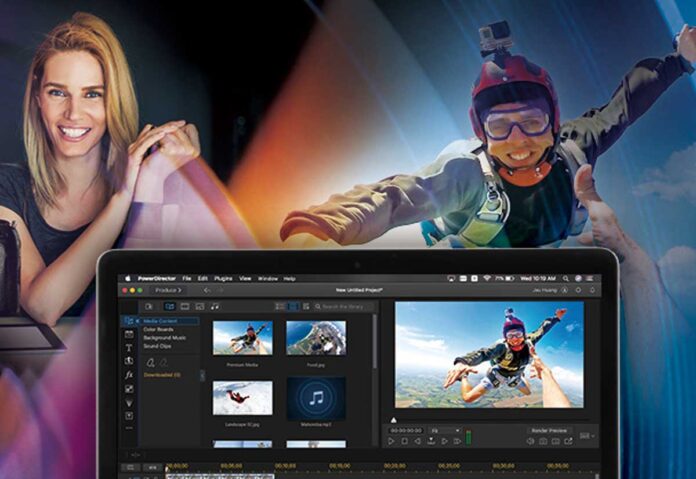Open the fx Effect Room
This screenshot has width=696, height=479.
pos(129,374)
